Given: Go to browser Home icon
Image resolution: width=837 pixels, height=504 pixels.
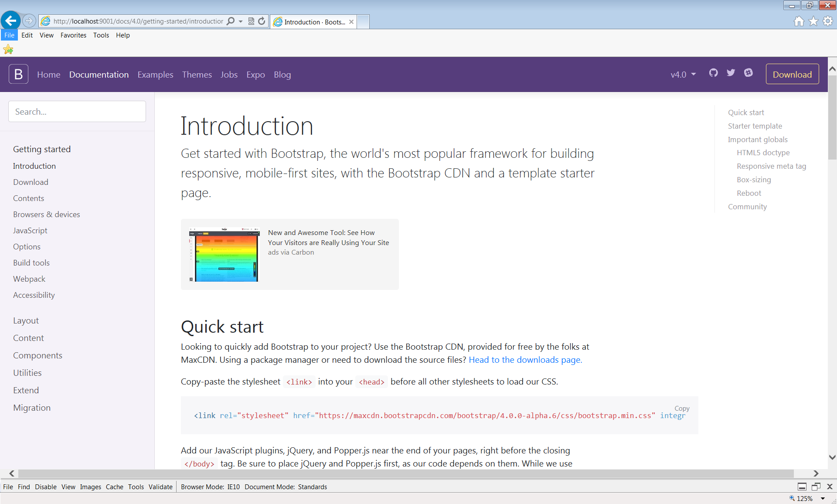Looking at the screenshot, I should [799, 21].
